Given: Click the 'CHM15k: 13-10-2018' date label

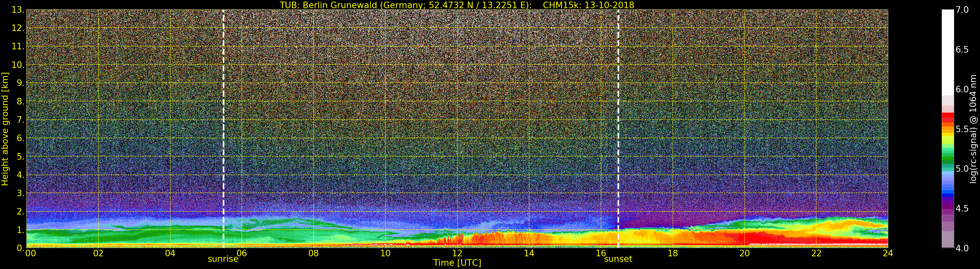Looking at the screenshot, I should (x=588, y=5).
